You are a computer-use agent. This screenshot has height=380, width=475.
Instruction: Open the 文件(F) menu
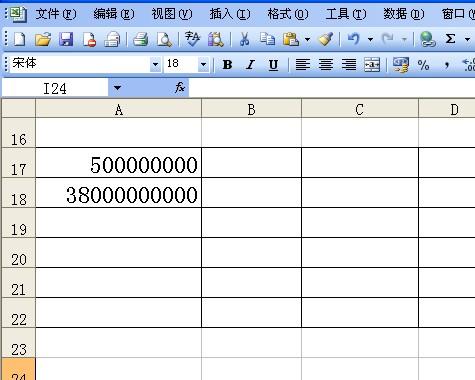coord(56,14)
